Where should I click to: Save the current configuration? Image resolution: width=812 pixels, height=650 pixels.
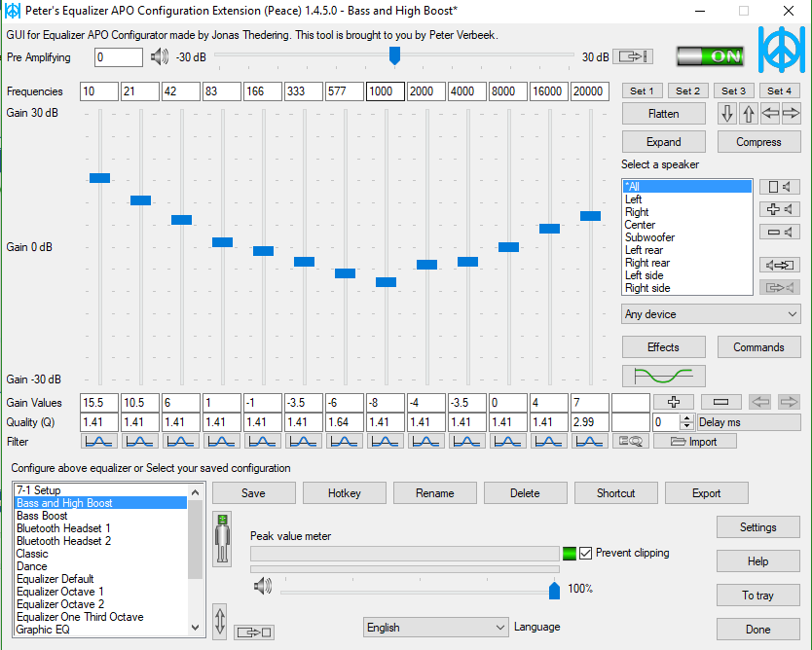254,493
